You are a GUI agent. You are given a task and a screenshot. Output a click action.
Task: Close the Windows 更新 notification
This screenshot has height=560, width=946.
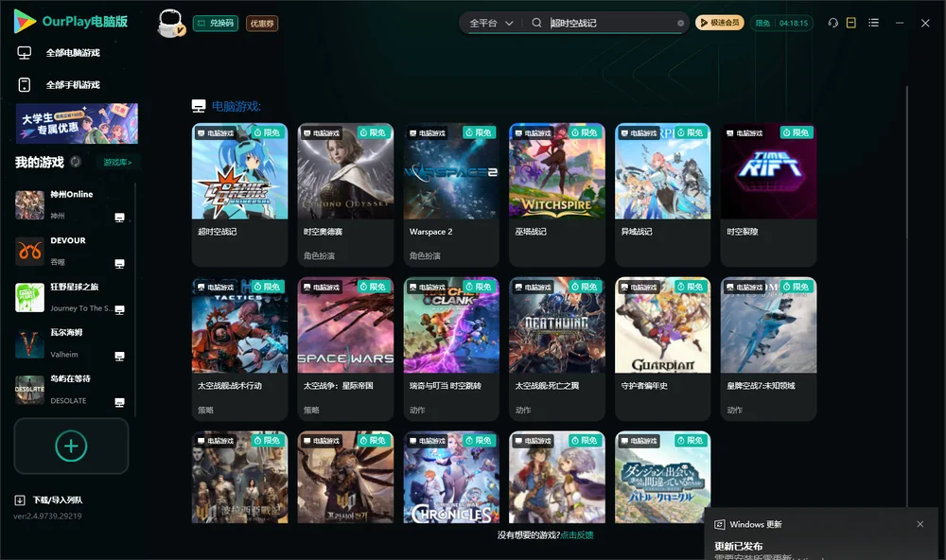click(x=920, y=524)
